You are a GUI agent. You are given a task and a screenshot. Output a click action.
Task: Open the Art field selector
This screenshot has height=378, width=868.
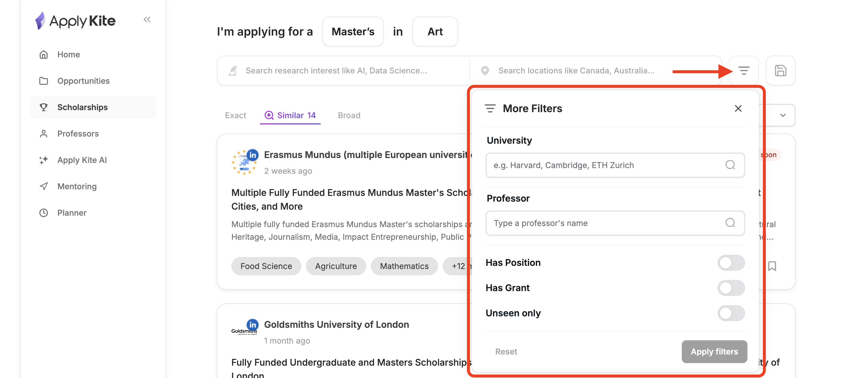tap(435, 32)
